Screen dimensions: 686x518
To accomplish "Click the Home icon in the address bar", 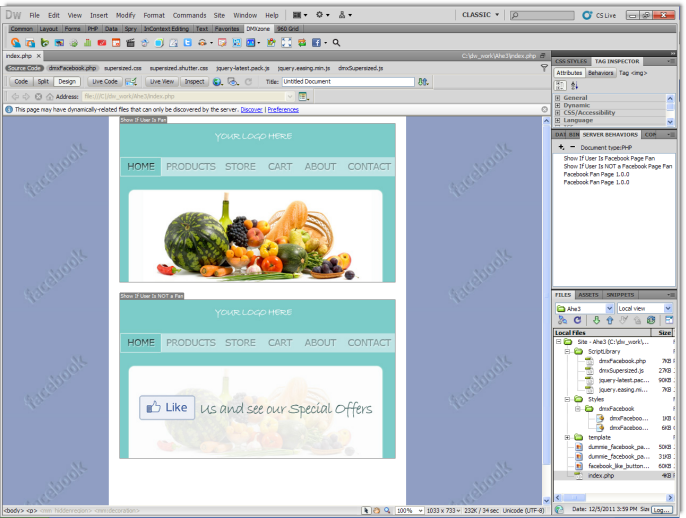I will click(x=50, y=96).
